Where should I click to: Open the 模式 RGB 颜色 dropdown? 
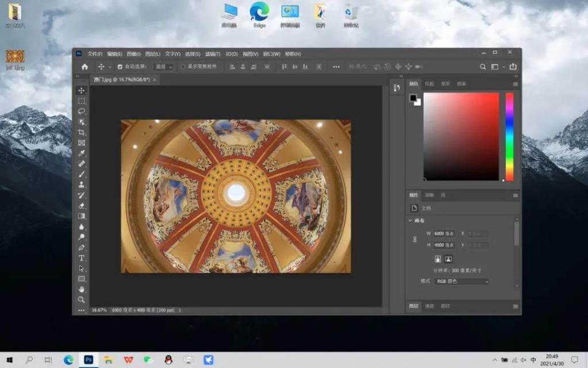coord(462,281)
